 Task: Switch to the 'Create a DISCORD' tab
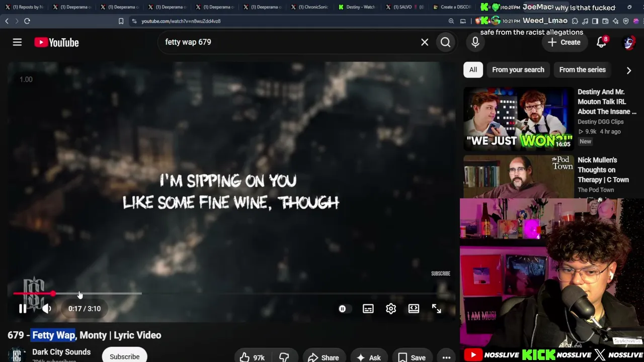coord(452,7)
